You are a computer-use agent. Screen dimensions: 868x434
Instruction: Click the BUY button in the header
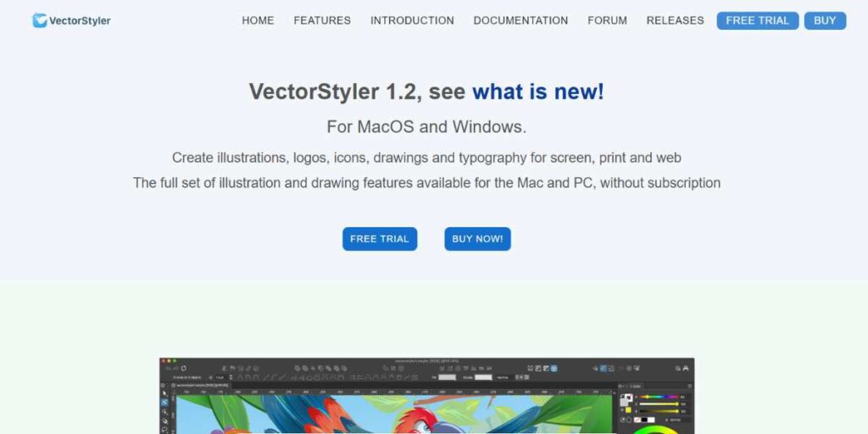coord(825,20)
